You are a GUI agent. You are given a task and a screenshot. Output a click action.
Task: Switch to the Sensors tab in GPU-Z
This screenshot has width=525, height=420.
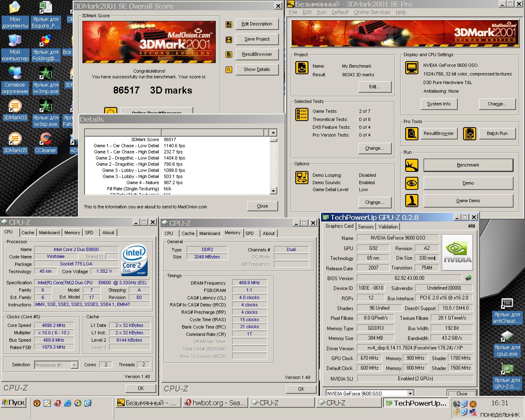[x=366, y=227]
